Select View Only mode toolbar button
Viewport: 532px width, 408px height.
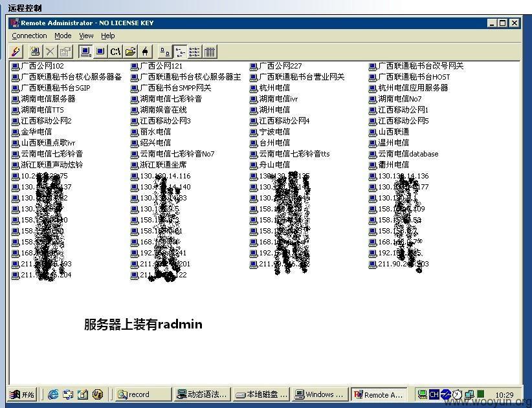tap(100, 52)
